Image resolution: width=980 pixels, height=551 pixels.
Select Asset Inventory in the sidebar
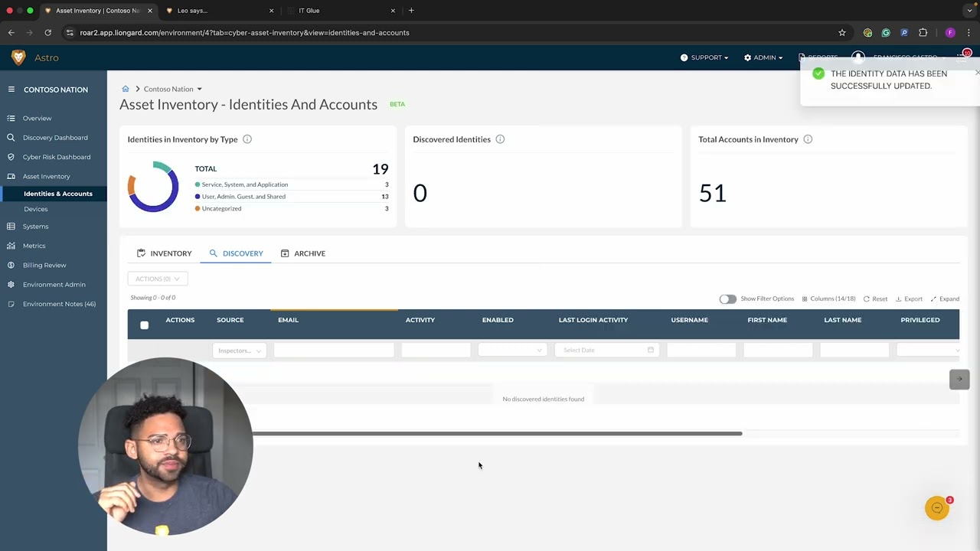coord(46,176)
